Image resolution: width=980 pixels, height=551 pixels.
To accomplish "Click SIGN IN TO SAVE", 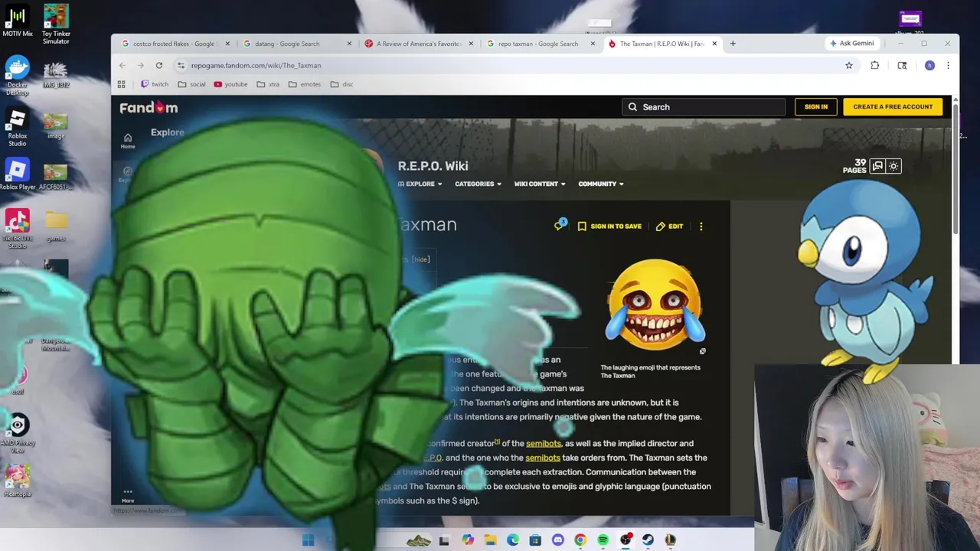I will point(609,227).
